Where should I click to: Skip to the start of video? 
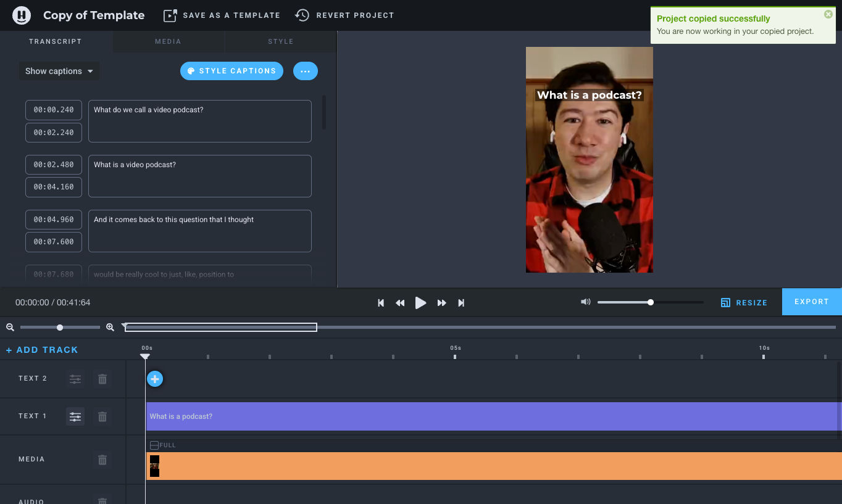coord(381,303)
